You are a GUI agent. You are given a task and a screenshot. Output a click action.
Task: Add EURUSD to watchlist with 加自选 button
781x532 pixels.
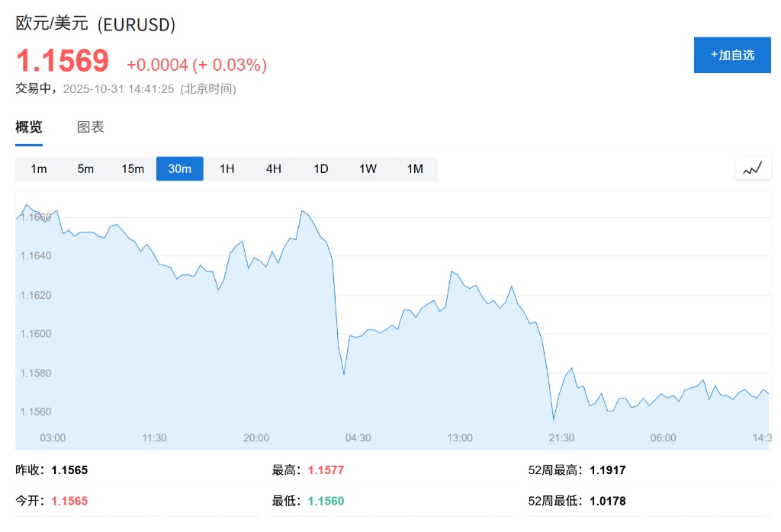(x=732, y=55)
